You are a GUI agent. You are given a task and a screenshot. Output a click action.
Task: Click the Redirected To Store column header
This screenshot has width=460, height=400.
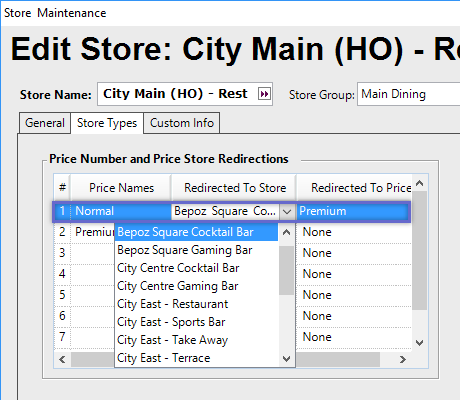point(234,188)
